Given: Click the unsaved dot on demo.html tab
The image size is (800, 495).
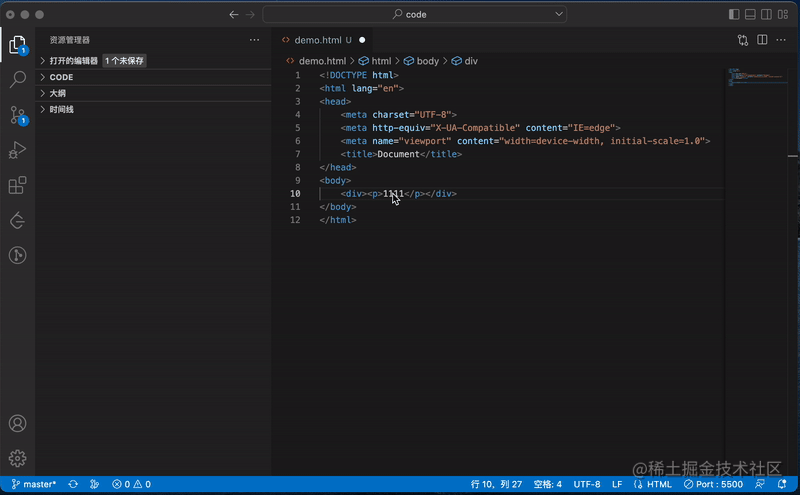Looking at the screenshot, I should pyautogui.click(x=362, y=40).
